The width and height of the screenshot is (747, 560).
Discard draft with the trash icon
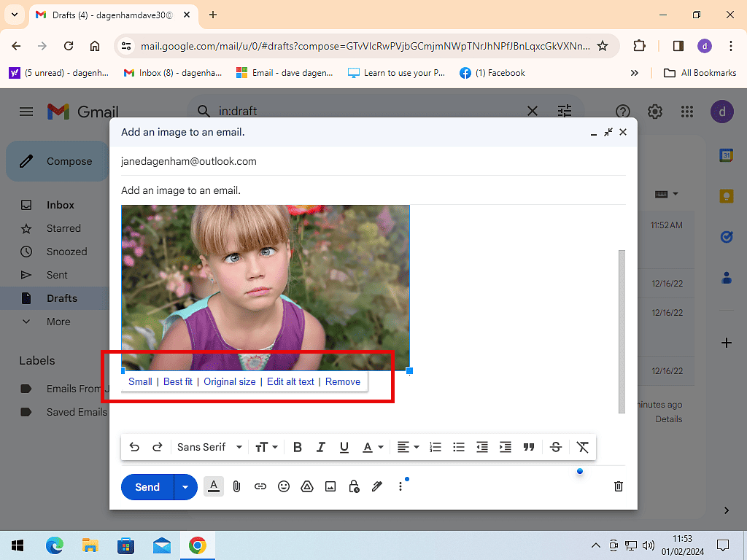pos(619,486)
